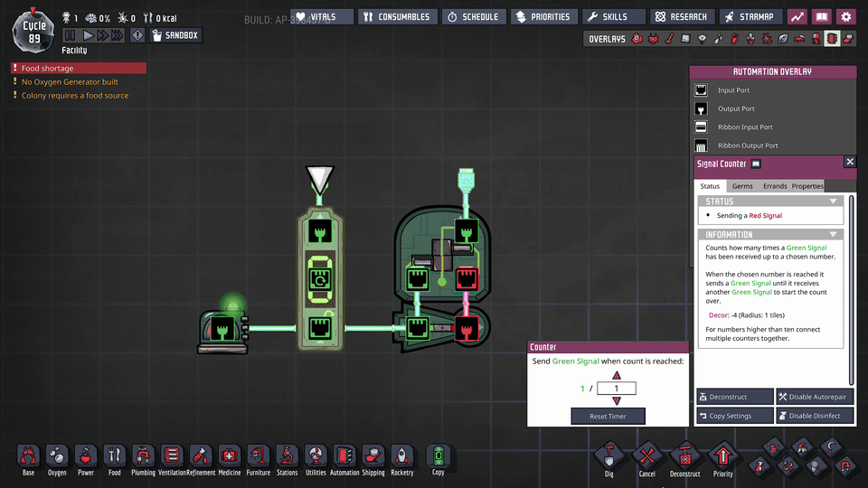Open the Priority tool
The image size is (868, 488).
click(x=722, y=458)
